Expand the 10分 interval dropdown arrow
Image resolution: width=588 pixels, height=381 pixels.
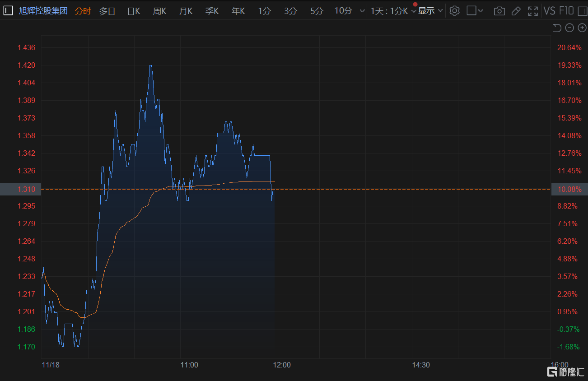pyautogui.click(x=362, y=11)
